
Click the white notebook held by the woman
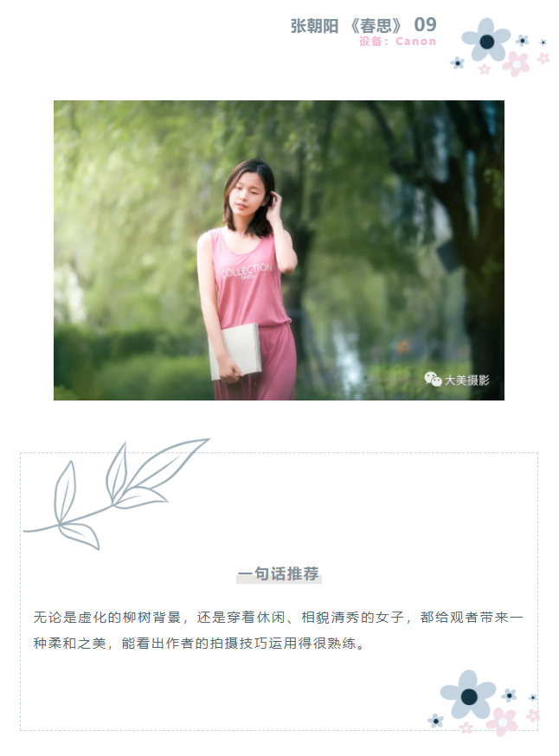[x=235, y=351]
